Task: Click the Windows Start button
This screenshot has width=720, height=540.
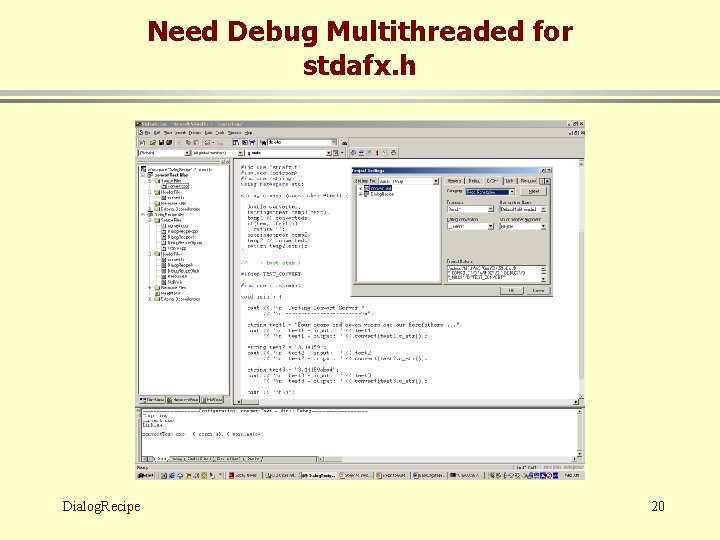Action: (145, 476)
